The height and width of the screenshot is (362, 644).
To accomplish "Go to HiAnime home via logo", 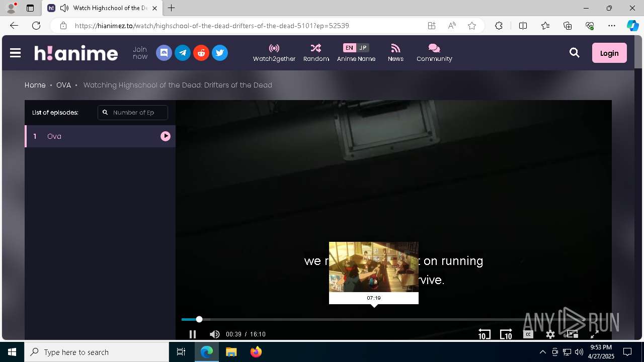I will pos(76,53).
